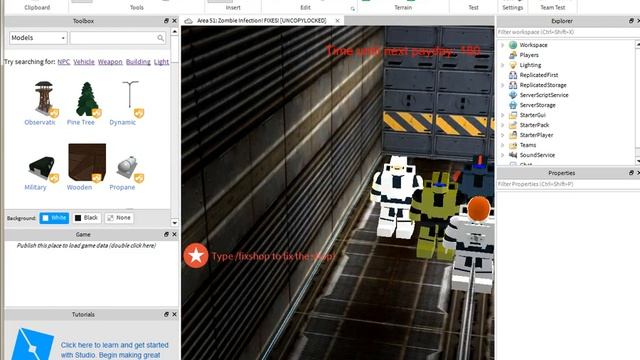This screenshot has height=360, width=640.
Task: Click the ServerScriptService icon
Action: click(513, 95)
